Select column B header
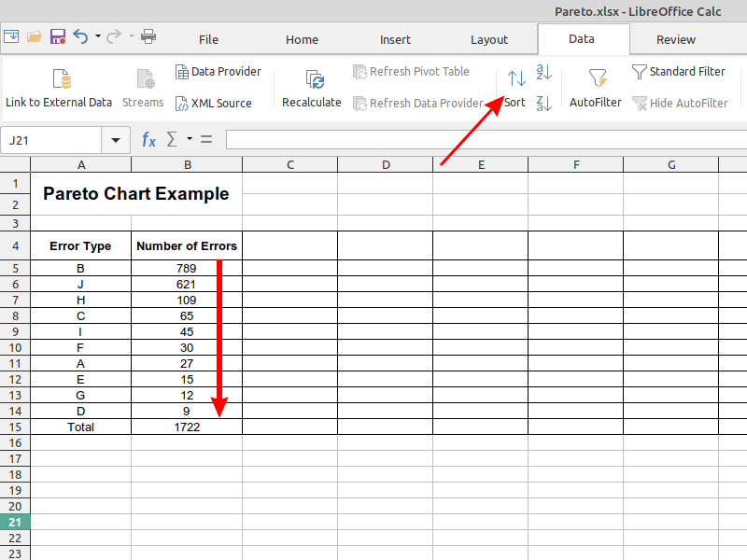This screenshot has width=747, height=560. (187, 165)
